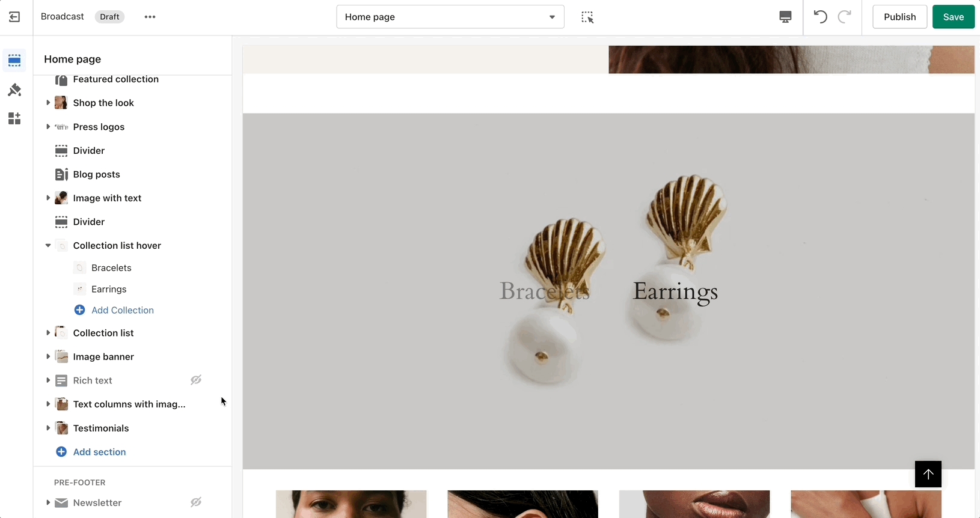This screenshot has height=518, width=980.
Task: Switch the desktop preview device icon
Action: [x=785, y=17]
